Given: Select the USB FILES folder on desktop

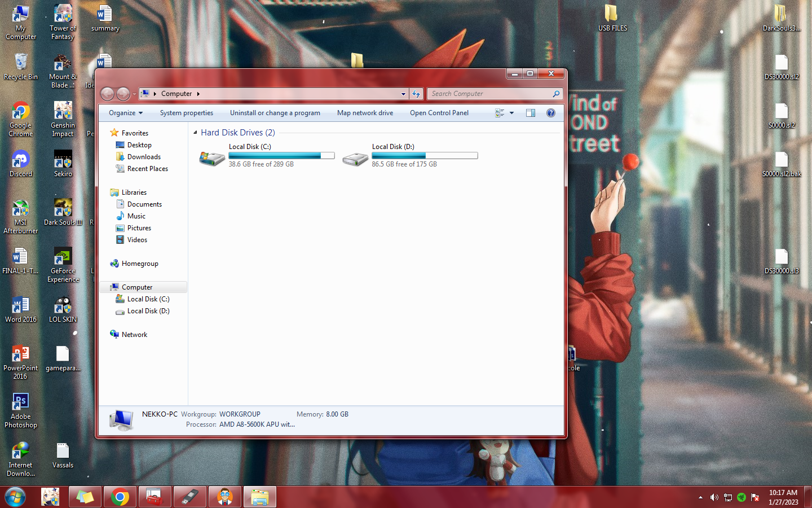Looking at the screenshot, I should pos(612,18).
